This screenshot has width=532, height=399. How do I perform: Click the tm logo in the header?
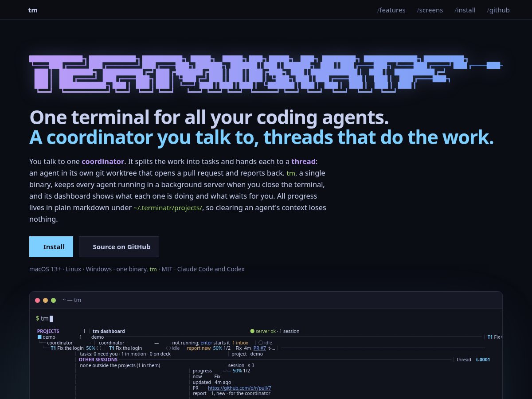[33, 10]
